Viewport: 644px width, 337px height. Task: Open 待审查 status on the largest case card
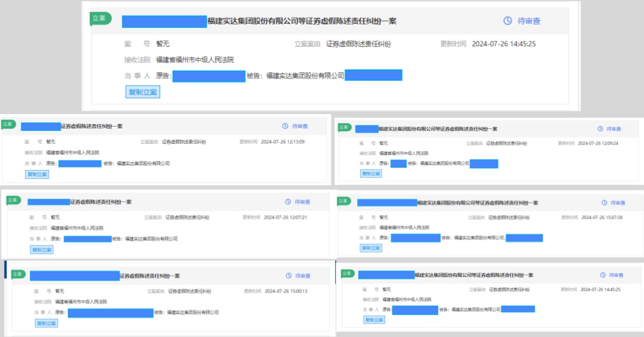coord(529,20)
